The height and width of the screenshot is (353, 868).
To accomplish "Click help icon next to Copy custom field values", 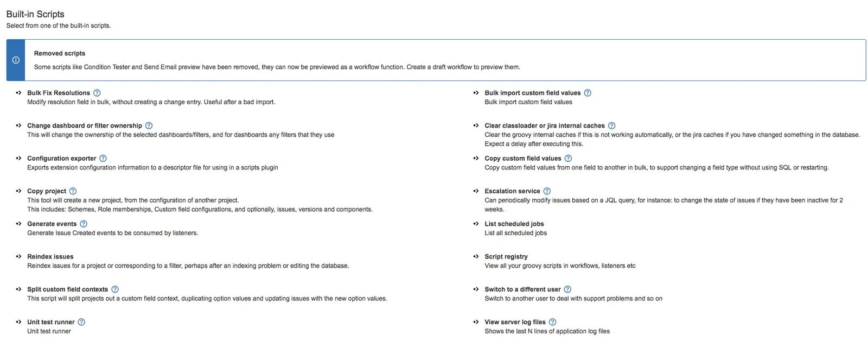I will point(568,159).
